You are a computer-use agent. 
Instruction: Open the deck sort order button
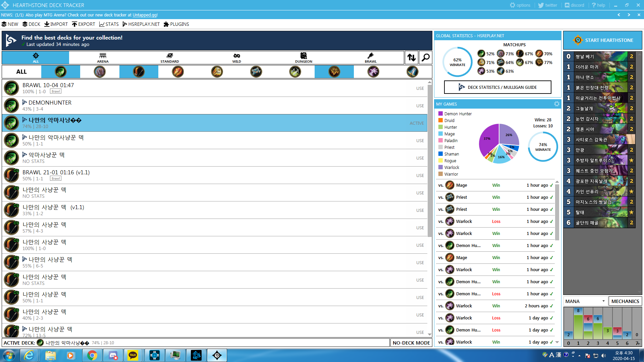tap(412, 58)
